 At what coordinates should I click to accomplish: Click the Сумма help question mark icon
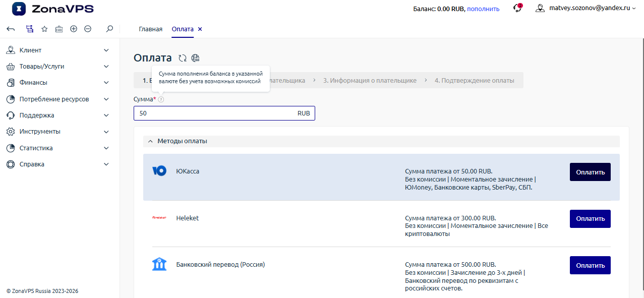(161, 99)
